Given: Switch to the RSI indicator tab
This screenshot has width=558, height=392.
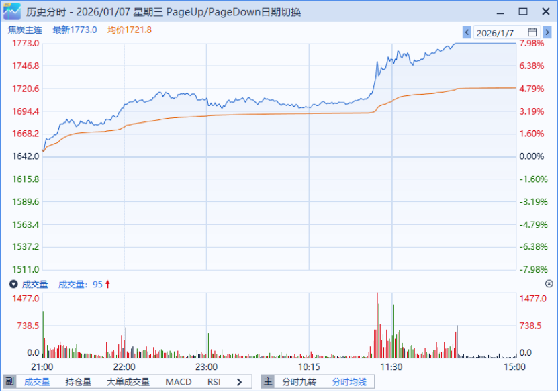Looking at the screenshot, I should tap(214, 382).
